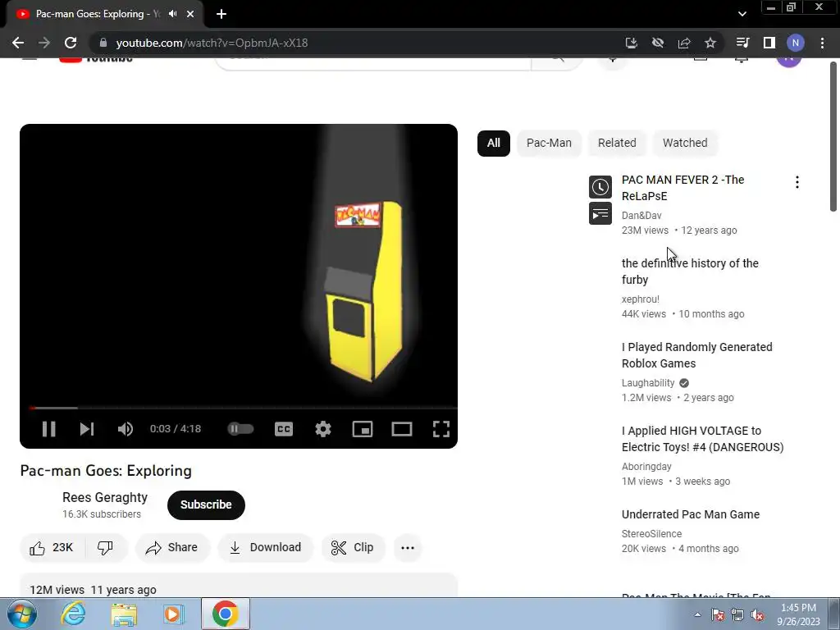The width and height of the screenshot is (840, 630).
Task: Open a new browser tab
Action: click(x=221, y=14)
